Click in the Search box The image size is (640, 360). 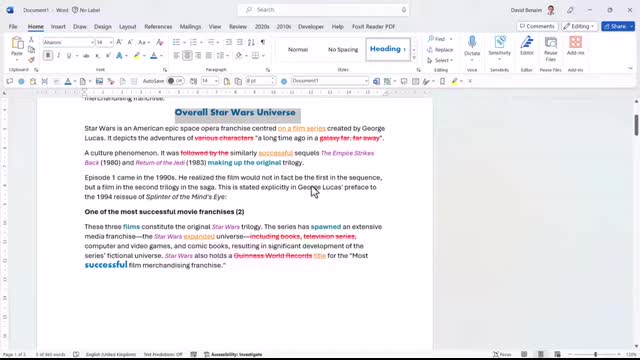[x=323, y=10]
